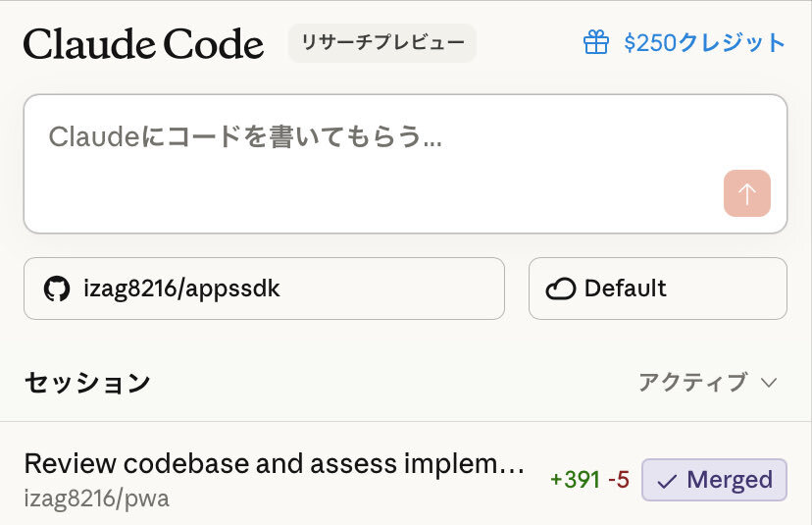Click the GitHub icon in the repository selector

[x=57, y=289]
